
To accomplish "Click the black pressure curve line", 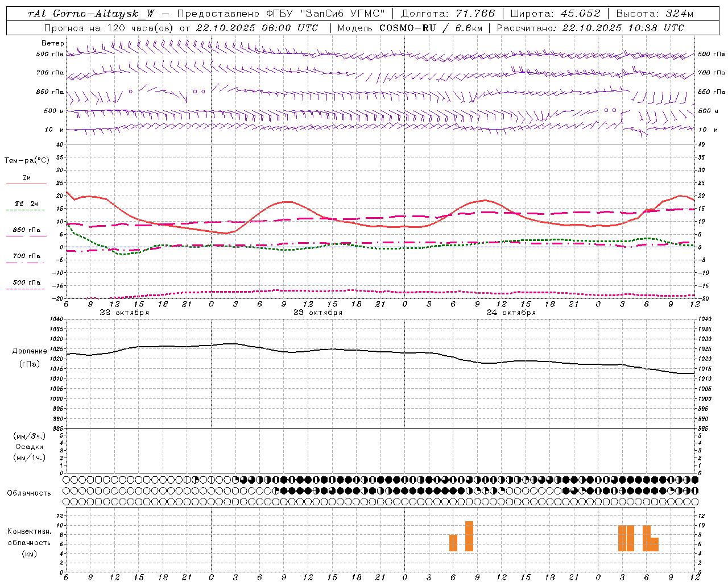I will 381,352.
